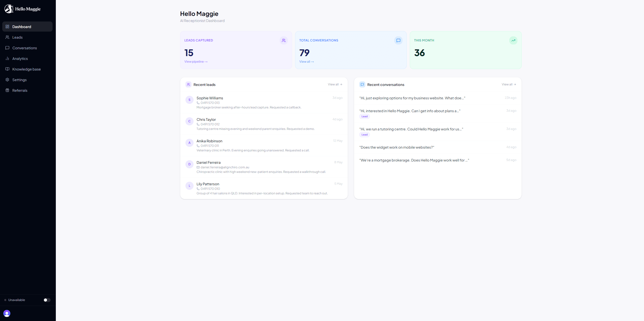Click the "Veterinary clinic in Perth" lead description
Screen dimensions: 644x321
(253, 150)
